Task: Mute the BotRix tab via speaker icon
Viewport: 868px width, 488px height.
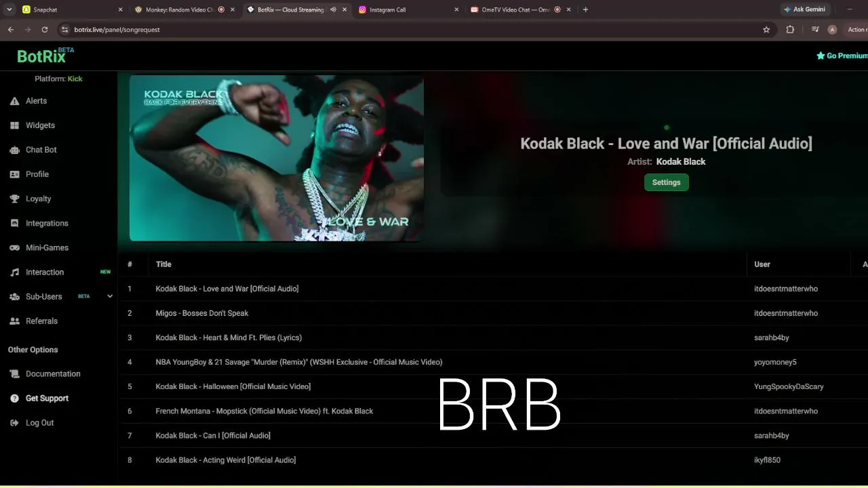Action: [333, 9]
